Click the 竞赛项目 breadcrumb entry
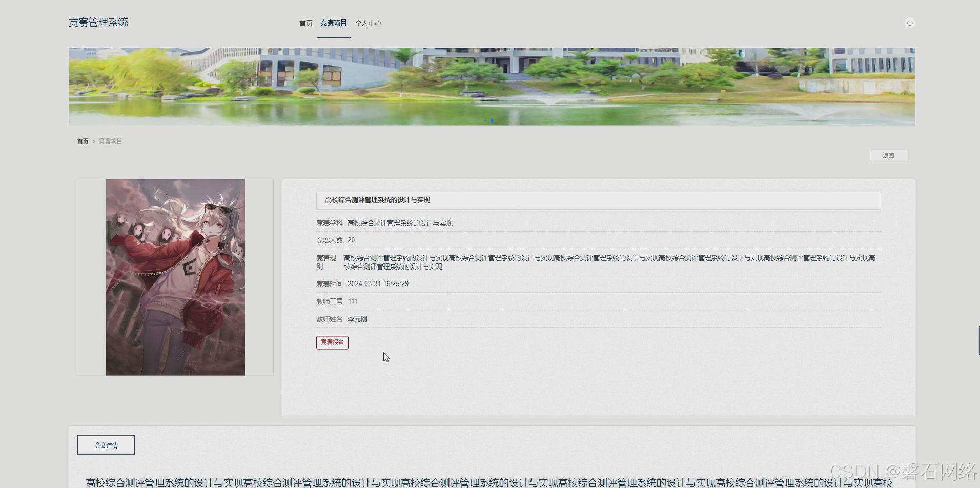980x488 pixels. [x=110, y=141]
